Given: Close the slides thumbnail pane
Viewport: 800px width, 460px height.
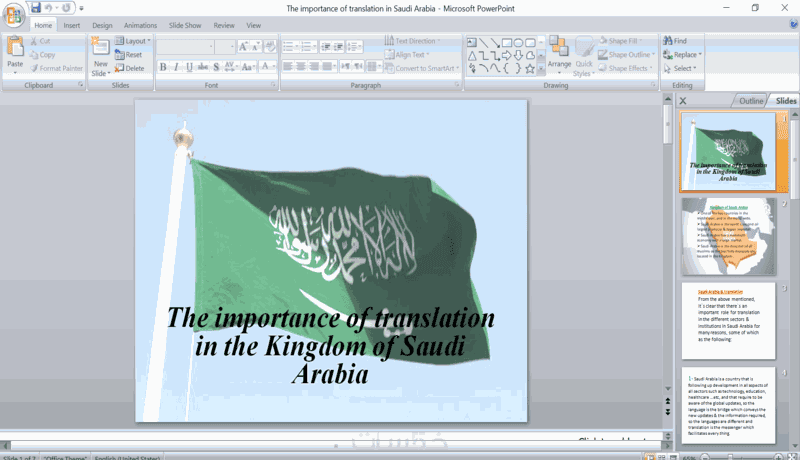Looking at the screenshot, I should click(x=683, y=101).
